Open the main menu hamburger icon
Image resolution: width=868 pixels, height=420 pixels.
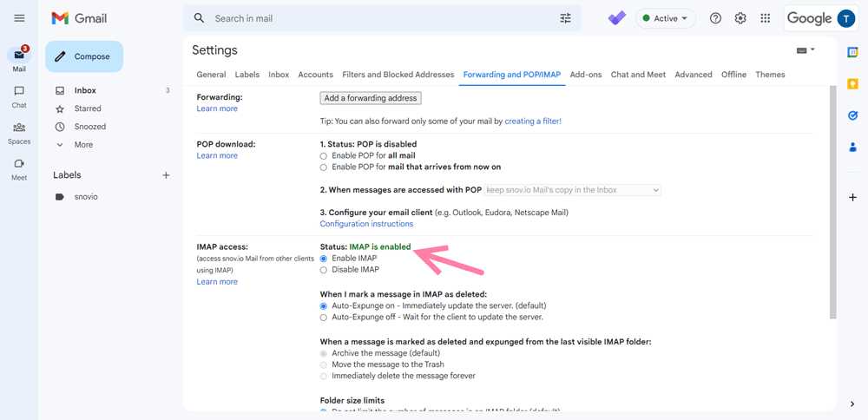[19, 18]
